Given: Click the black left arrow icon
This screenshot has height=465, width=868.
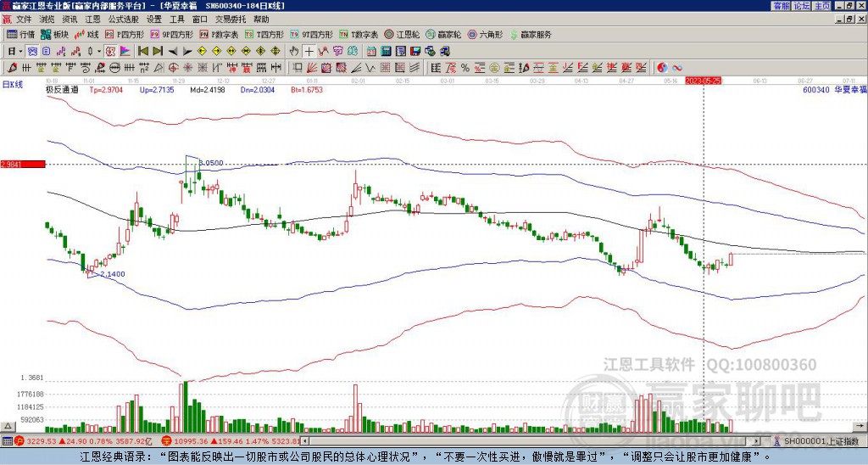Looking at the screenshot, I should tap(173, 52).
